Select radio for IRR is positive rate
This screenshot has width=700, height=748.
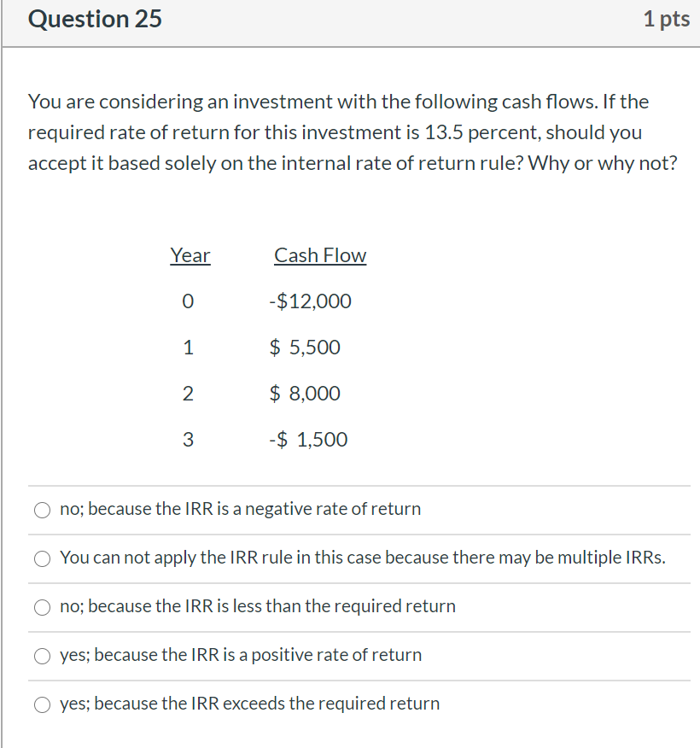[x=43, y=656]
